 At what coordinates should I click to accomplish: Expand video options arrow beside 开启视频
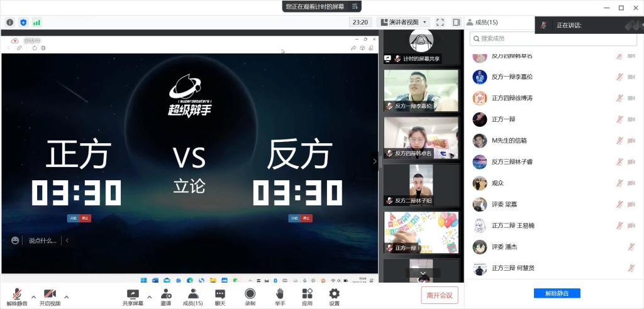coord(67,296)
